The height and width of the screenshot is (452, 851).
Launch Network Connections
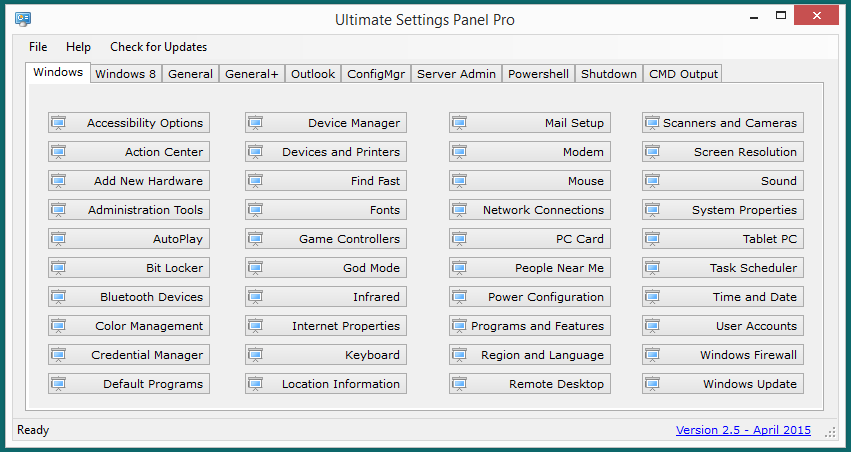[527, 210]
